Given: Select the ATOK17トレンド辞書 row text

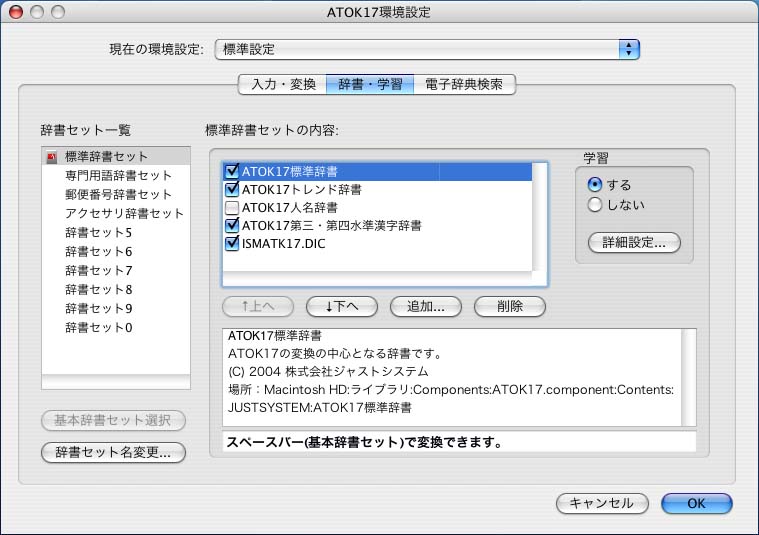Looking at the screenshot, I should 302,189.
